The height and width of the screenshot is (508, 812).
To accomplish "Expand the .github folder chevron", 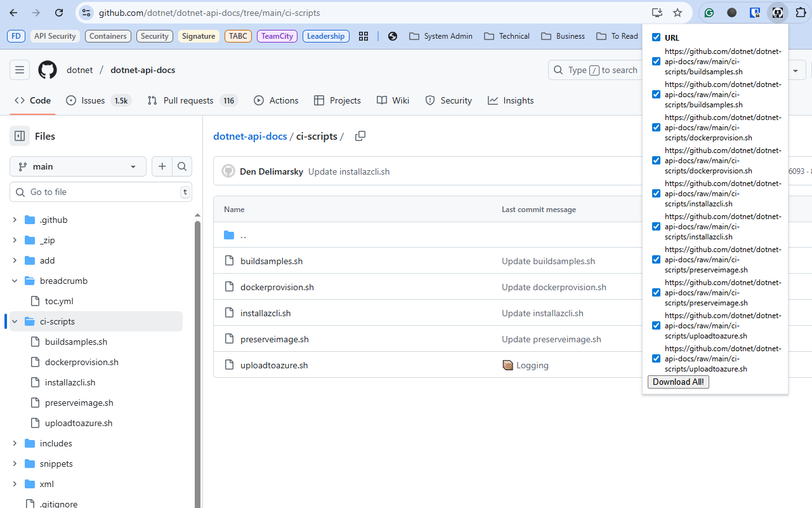I will point(15,220).
